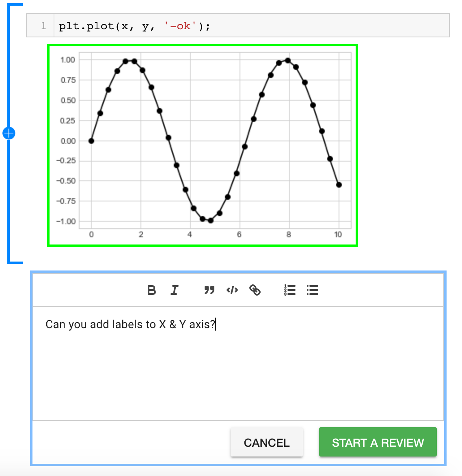The image size is (462, 476).
Task: Click CANCEL to discard the comment
Action: (266, 442)
